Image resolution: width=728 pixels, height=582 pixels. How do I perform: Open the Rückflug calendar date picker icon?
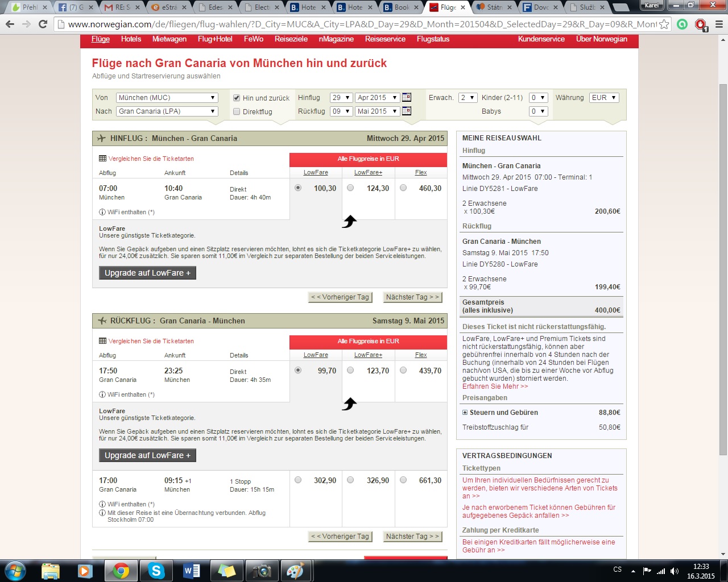point(407,111)
